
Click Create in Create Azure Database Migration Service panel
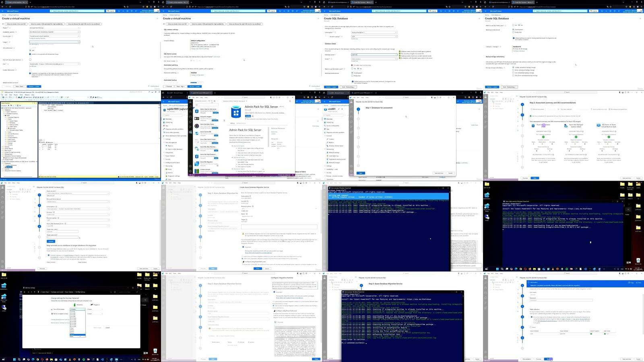[x=258, y=268]
